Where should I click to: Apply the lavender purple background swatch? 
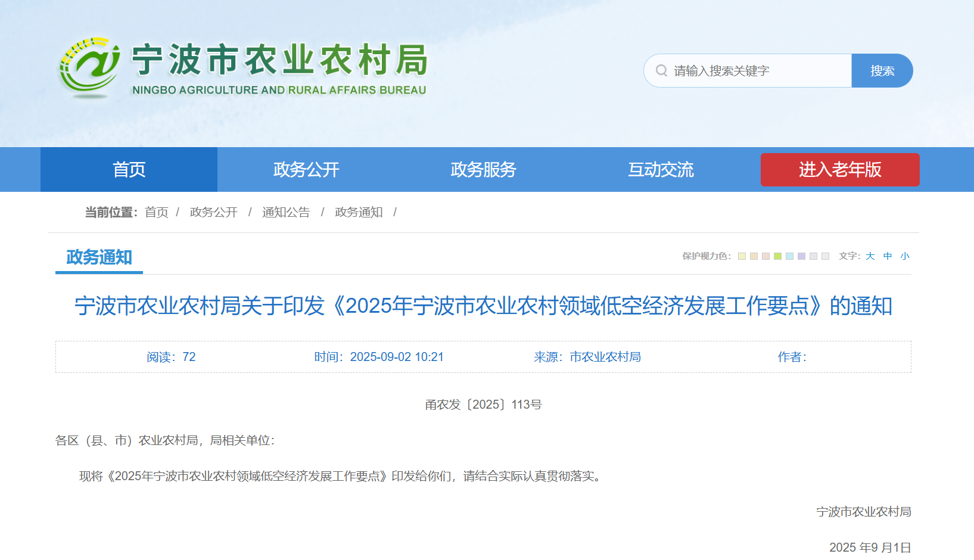click(801, 256)
